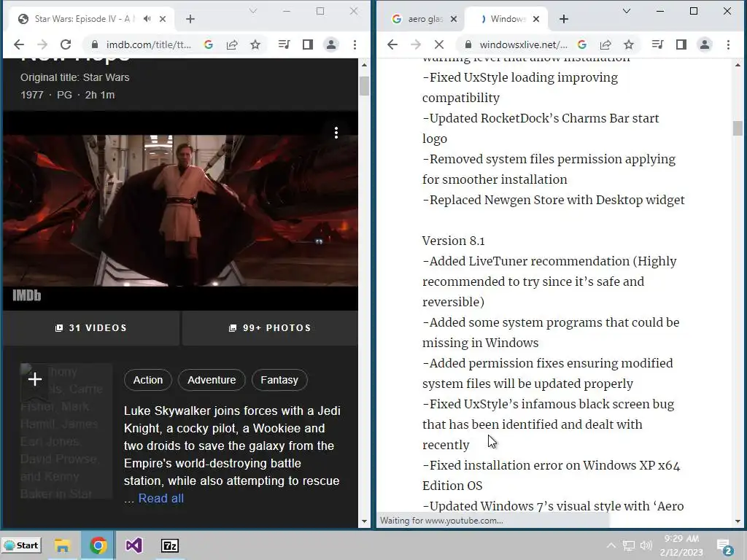Select the Adventure genre chip
The width and height of the screenshot is (747, 560).
(x=212, y=380)
